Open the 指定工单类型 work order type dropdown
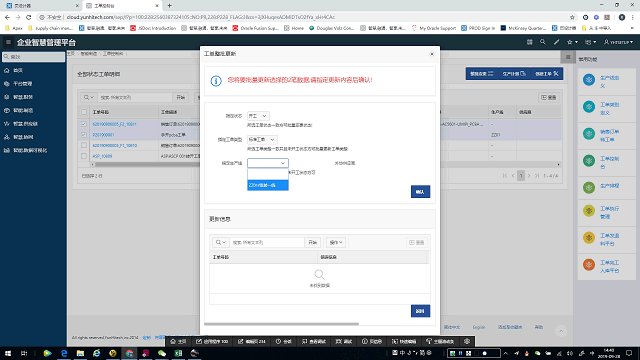Viewport: 640px width, 360px height. coord(262,140)
